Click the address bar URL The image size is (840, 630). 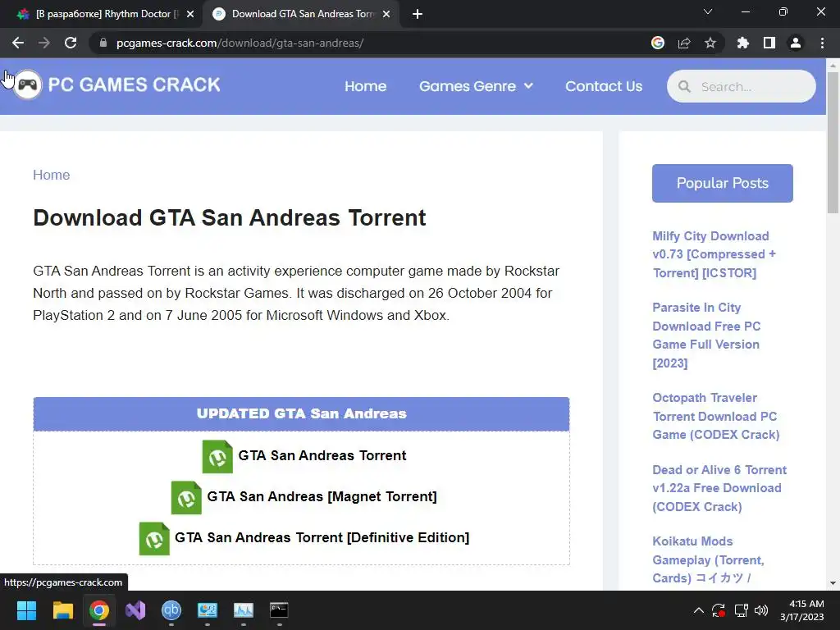pyautogui.click(x=240, y=43)
